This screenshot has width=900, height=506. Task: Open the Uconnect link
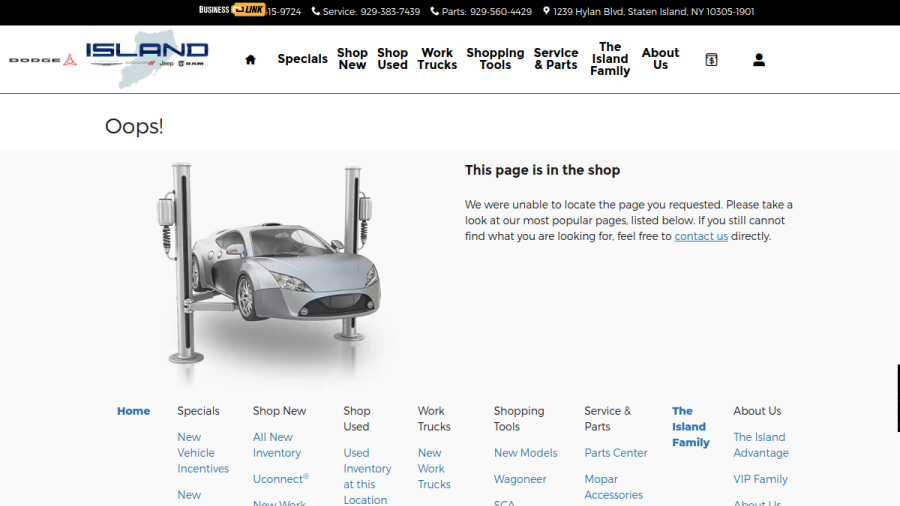[281, 478]
